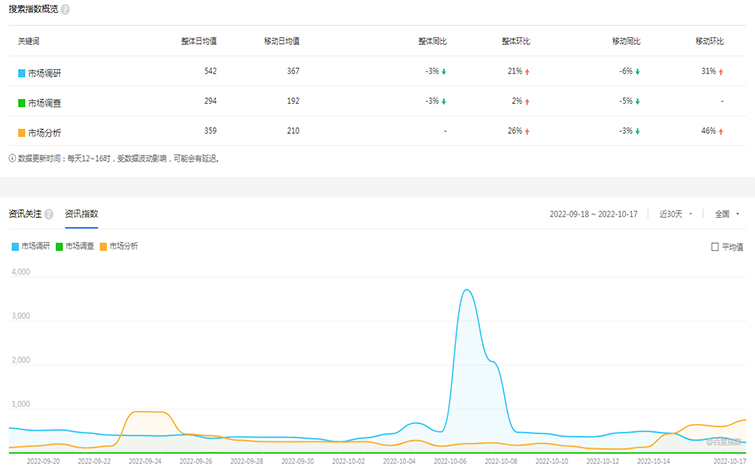Expand the 近30天 period dropdown
Viewport: 755px width, 468px height.
click(672, 214)
